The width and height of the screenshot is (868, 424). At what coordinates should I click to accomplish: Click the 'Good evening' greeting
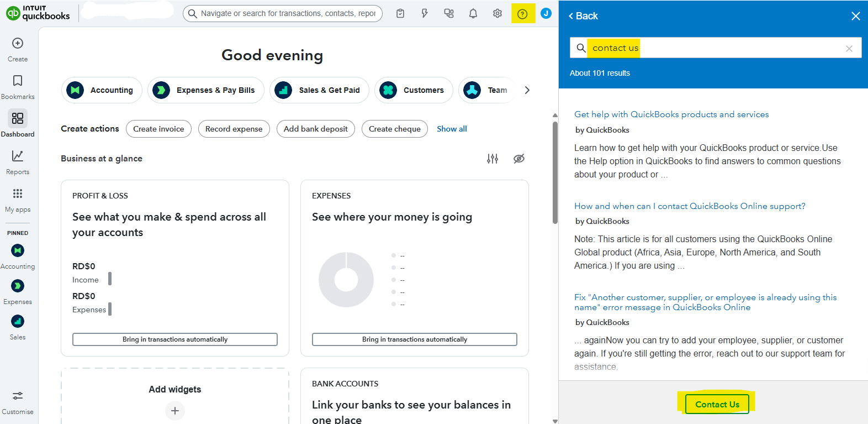272,55
